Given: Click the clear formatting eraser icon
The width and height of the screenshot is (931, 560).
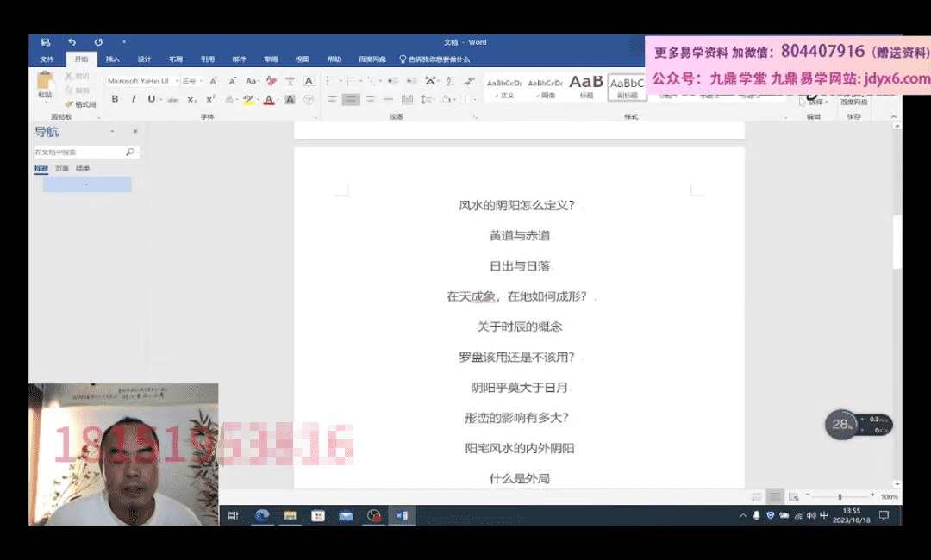Looking at the screenshot, I should click(x=271, y=81).
